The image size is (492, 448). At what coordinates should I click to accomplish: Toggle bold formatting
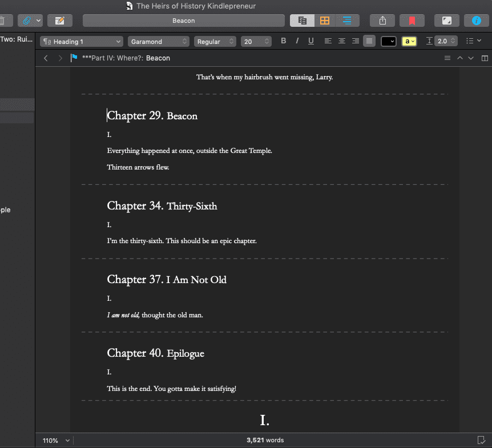click(x=283, y=41)
